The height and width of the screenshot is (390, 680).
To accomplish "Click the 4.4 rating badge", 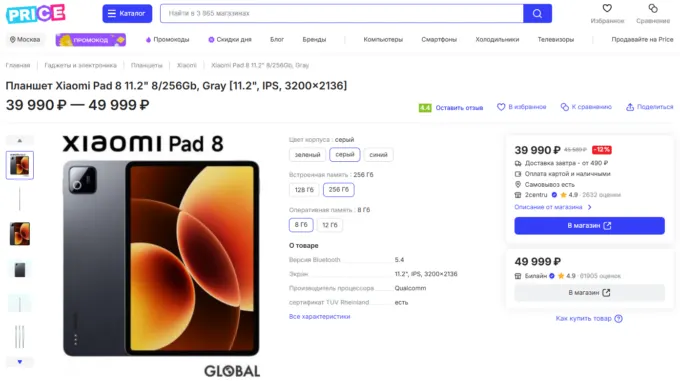I will [x=425, y=108].
